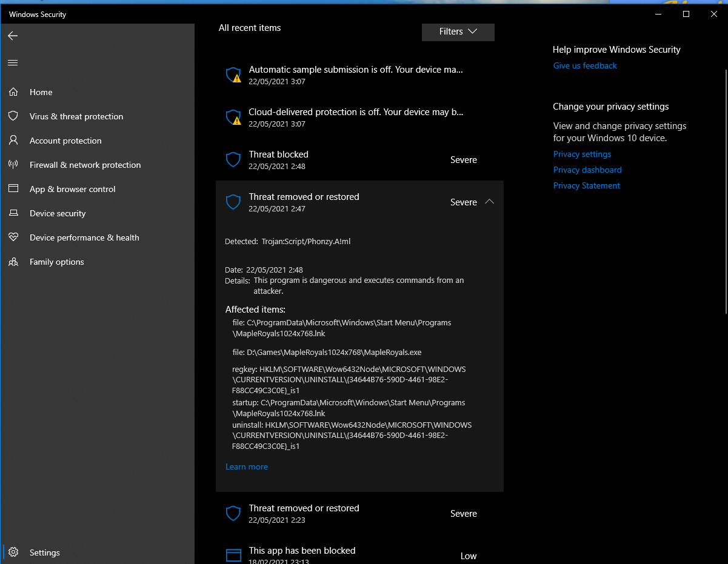The image size is (728, 564).
Task: Open App & browser control page
Action: (x=72, y=189)
